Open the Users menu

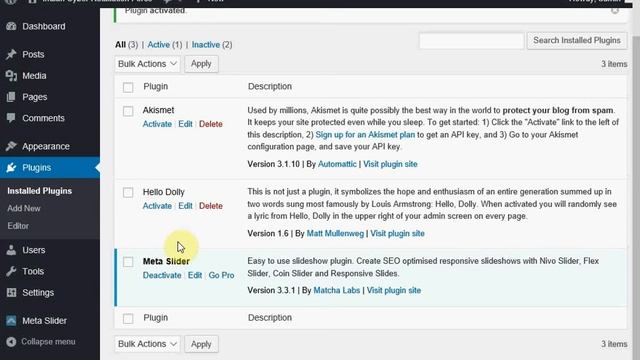[x=33, y=250]
